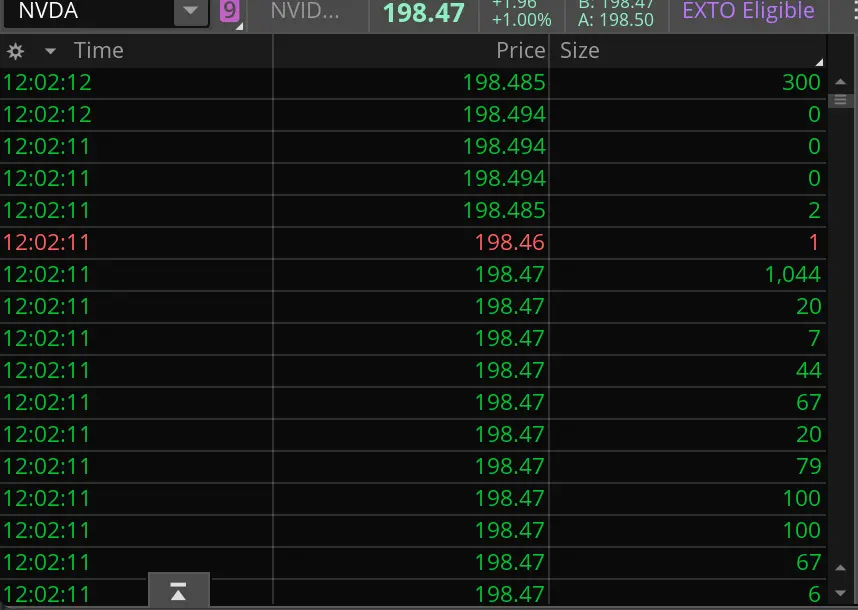Open the NVDA symbol dropdown arrow
Screen dimensions: 858x610
pos(190,11)
